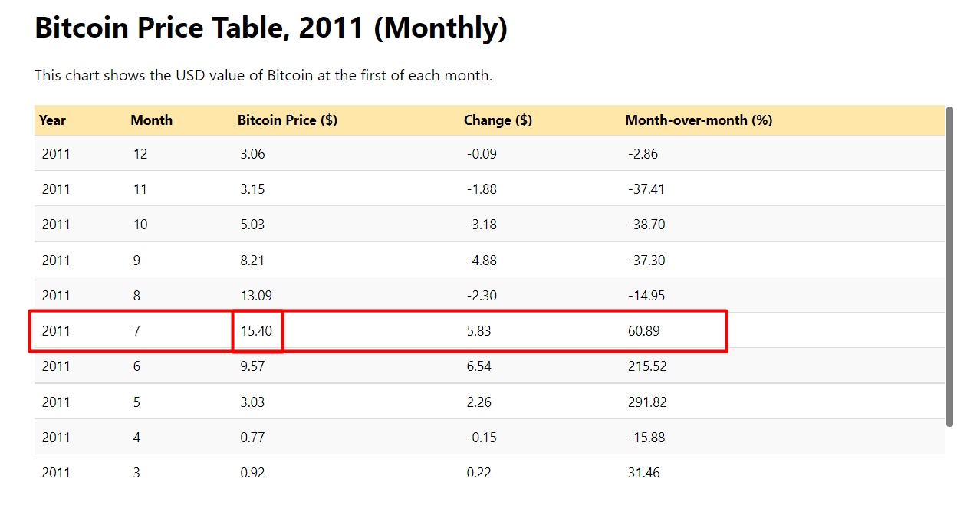This screenshot has width=980, height=505.
Task: Click month cell '7'
Action: tap(136, 331)
